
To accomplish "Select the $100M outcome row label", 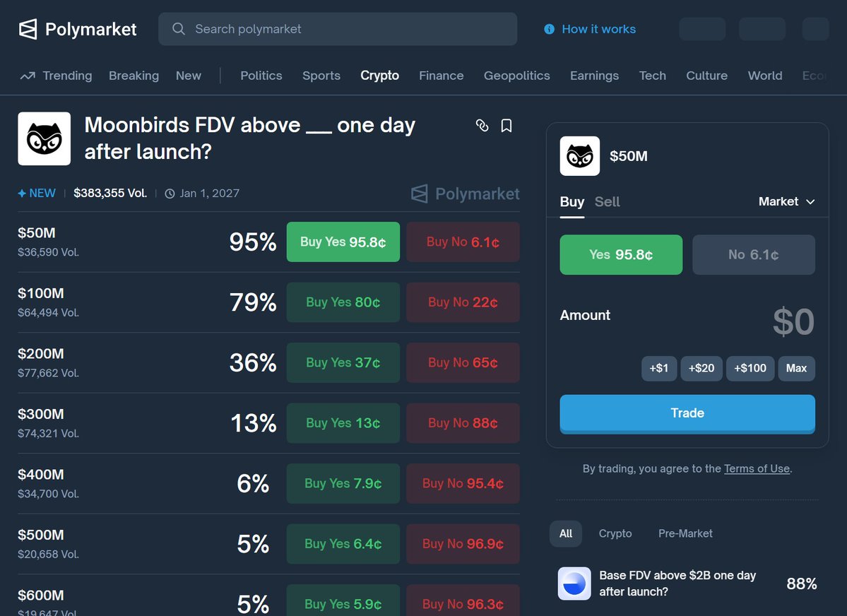I will 41,293.
